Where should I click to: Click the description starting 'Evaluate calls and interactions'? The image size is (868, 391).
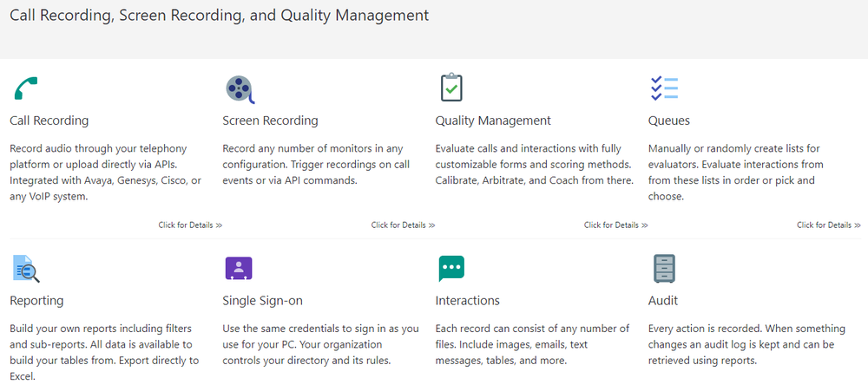[x=534, y=164]
